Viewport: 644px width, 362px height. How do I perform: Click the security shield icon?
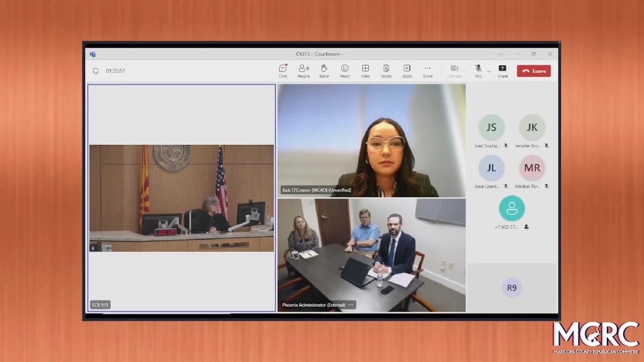[x=96, y=71]
